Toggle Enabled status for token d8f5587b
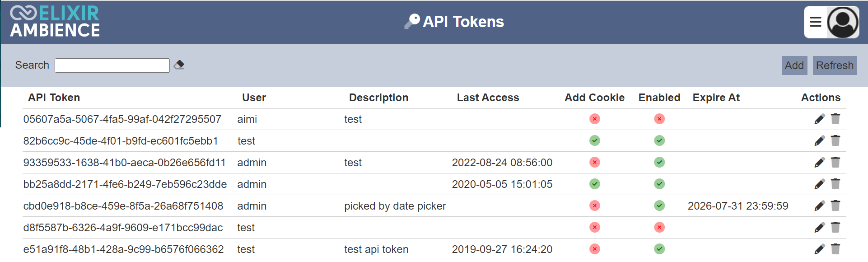The image size is (868, 262). [x=659, y=227]
